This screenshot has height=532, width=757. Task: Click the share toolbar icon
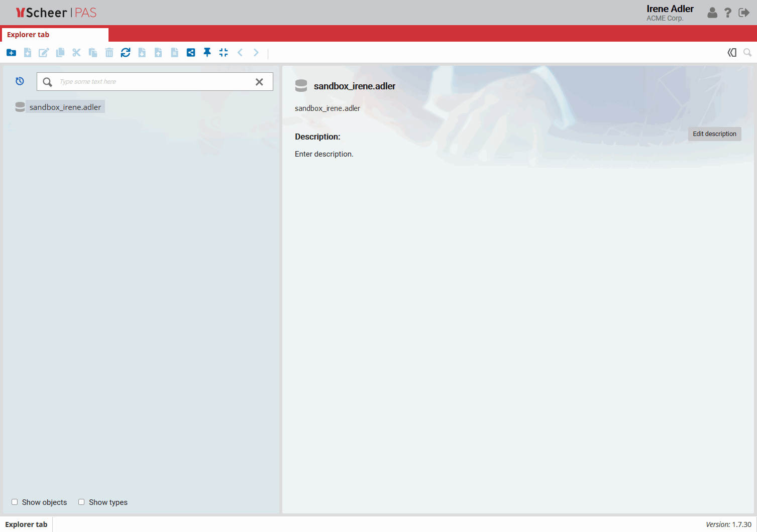[191, 53]
